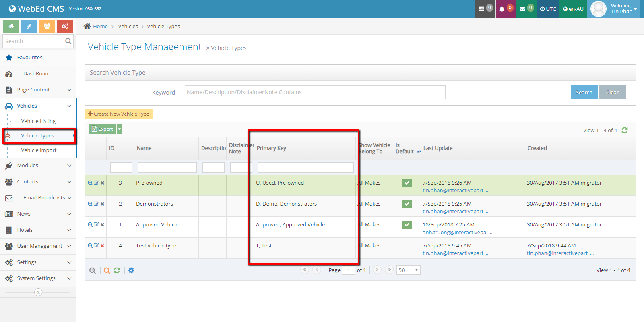Open the Export dropdown arrow

coord(120,129)
